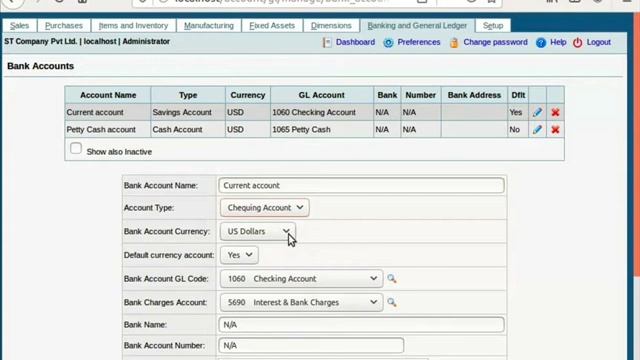Click the Account Name column header
Screen dimensions: 640x360
pyautogui.click(x=108, y=95)
